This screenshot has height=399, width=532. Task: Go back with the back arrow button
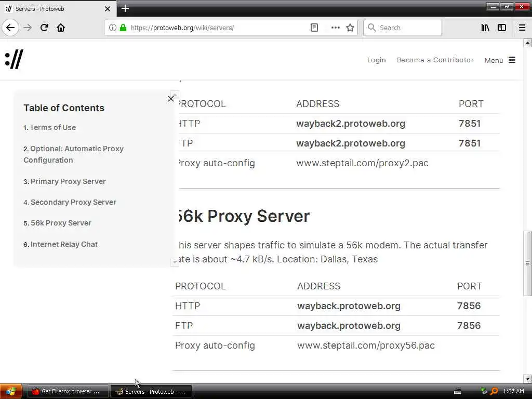tap(10, 28)
